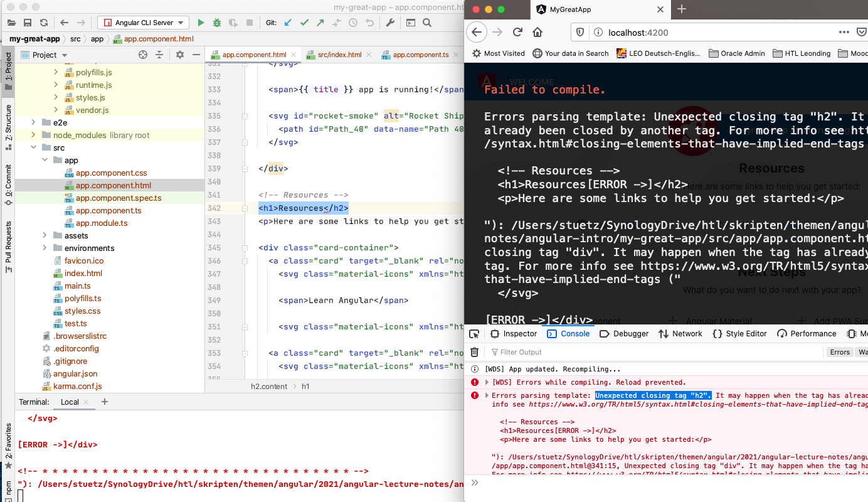Open LEO Deutsch-Englisch bookmark
This screenshot has width=868, height=502.
tap(659, 53)
